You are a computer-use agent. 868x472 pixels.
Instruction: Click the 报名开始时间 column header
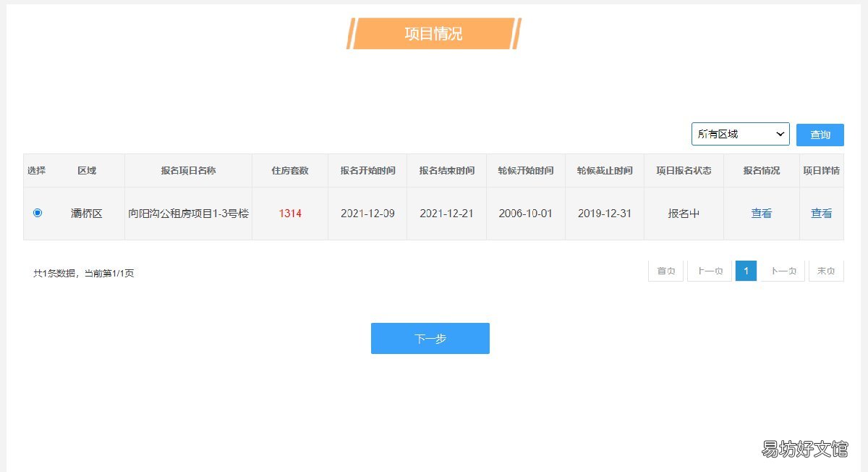tap(367, 171)
